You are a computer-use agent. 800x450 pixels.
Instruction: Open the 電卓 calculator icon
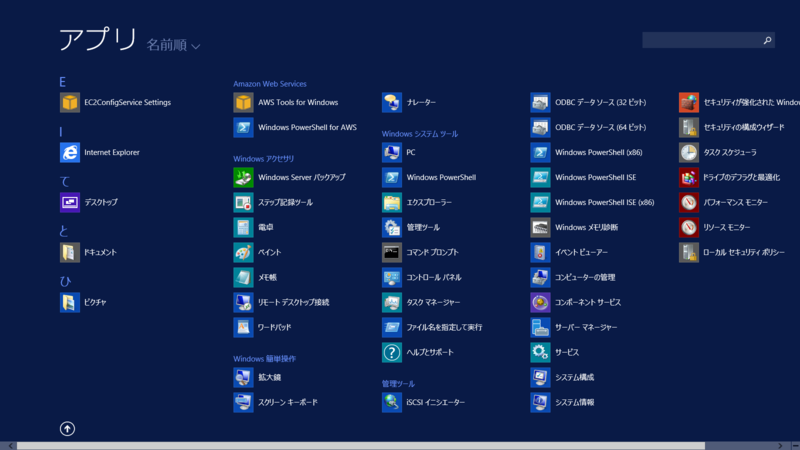(x=243, y=228)
